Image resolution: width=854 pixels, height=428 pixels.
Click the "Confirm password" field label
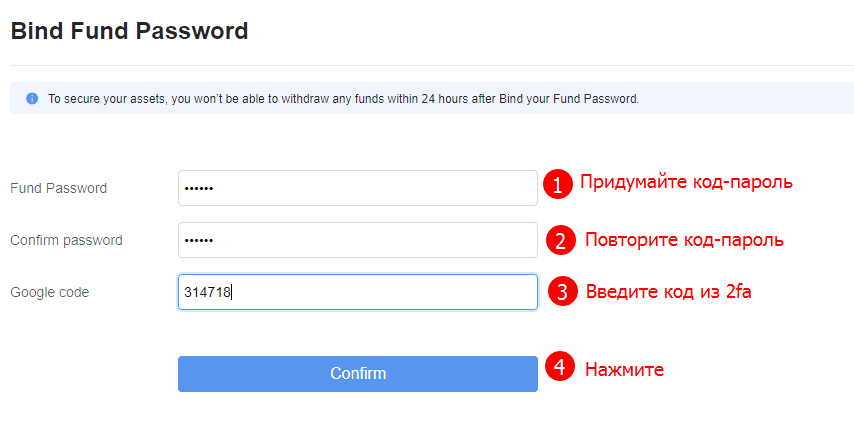pyautogui.click(x=66, y=240)
